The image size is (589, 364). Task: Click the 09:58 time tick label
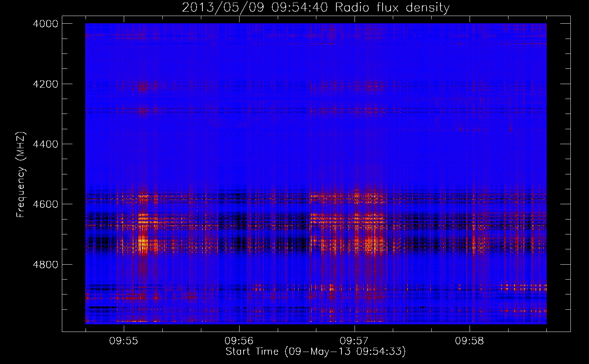click(470, 341)
